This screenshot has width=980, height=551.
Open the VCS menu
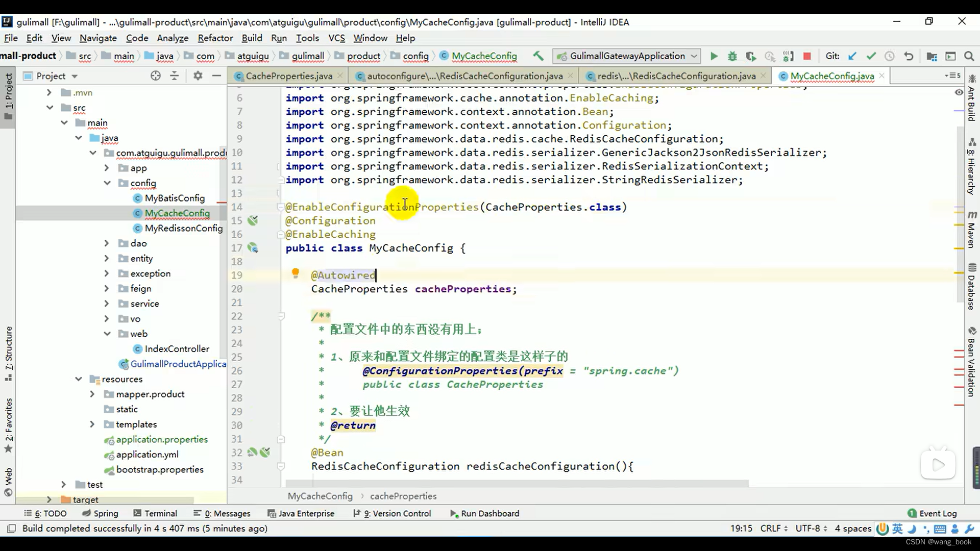[336, 38]
